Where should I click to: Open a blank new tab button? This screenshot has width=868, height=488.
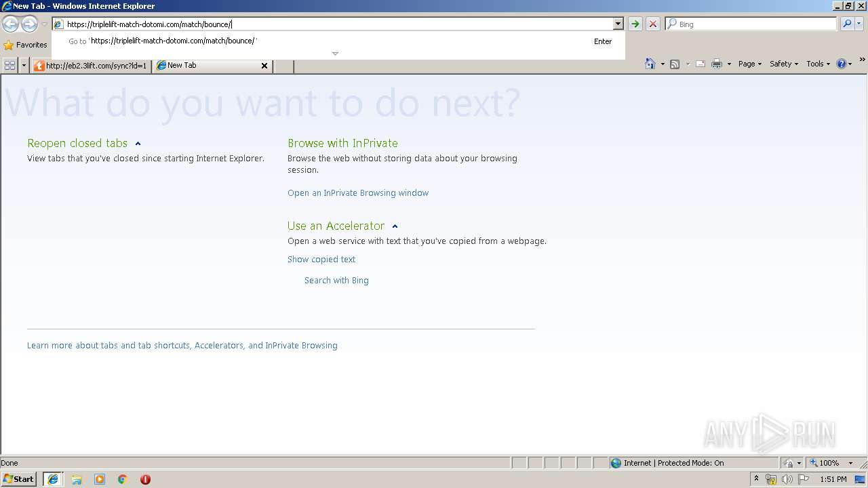[283, 66]
